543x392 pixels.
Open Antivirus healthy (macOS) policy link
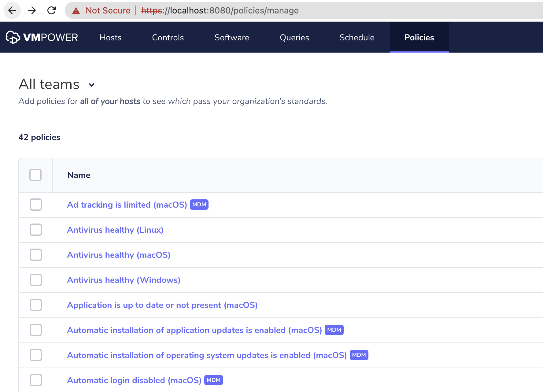coord(119,255)
